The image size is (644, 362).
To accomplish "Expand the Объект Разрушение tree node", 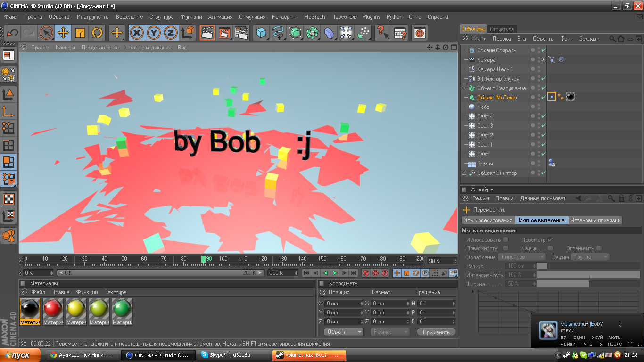I will tap(464, 88).
